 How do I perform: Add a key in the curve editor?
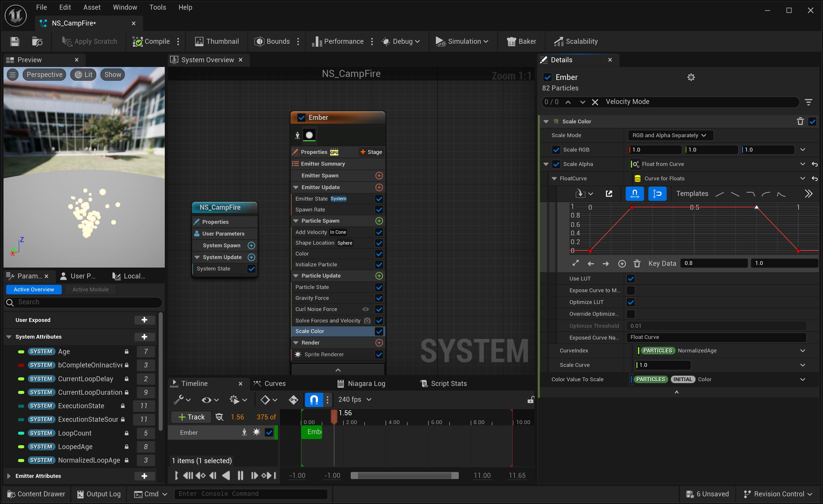[622, 263]
